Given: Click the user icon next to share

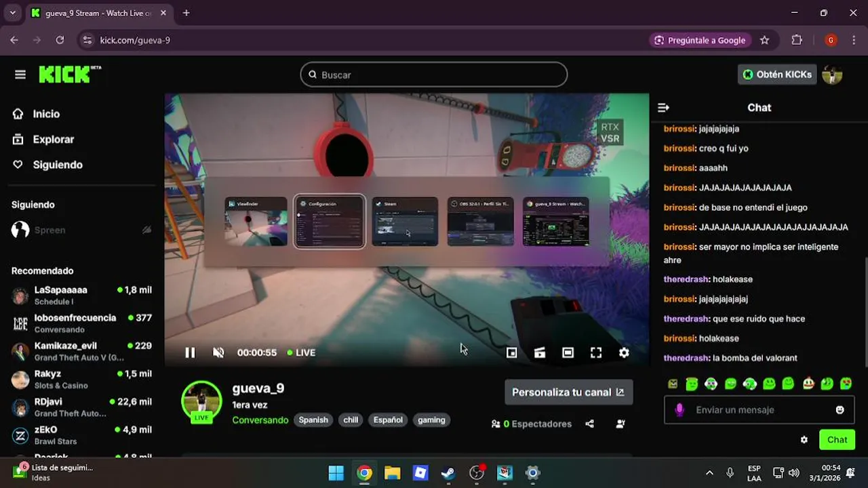Looking at the screenshot, I should 620,424.
